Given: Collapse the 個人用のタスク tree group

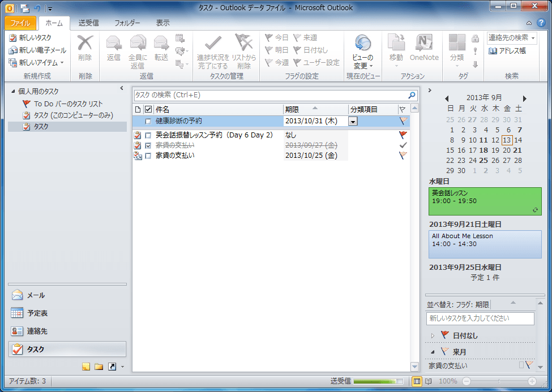Looking at the screenshot, I should 13,92.
